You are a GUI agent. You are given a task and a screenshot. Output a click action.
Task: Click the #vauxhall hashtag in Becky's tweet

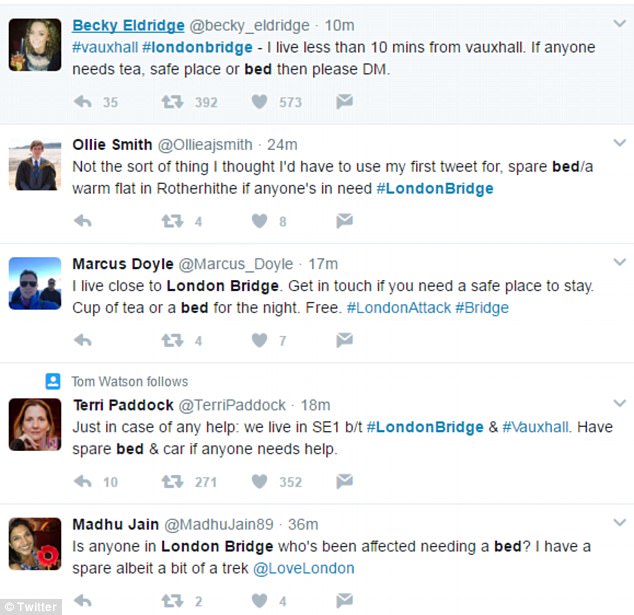[x=104, y=48]
